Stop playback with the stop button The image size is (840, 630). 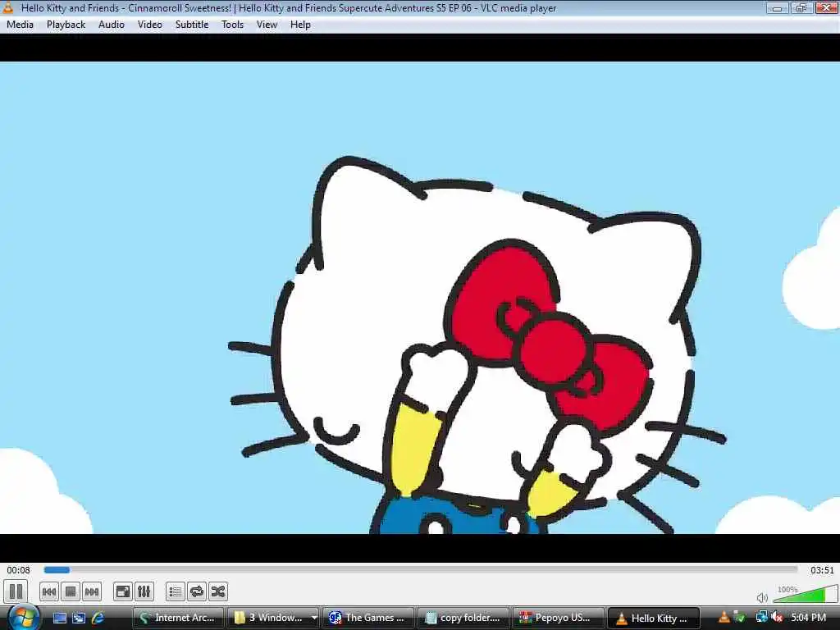[71, 591]
